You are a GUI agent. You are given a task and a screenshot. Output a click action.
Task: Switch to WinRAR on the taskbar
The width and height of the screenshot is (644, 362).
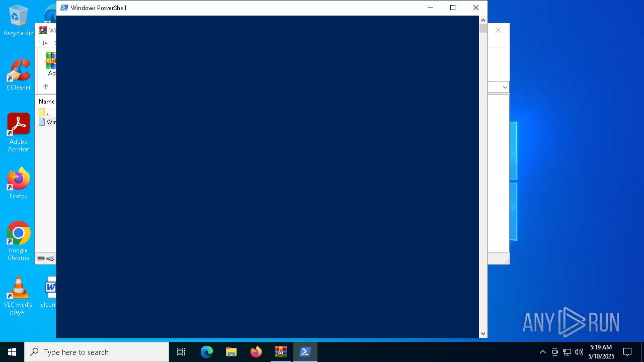[x=281, y=352]
